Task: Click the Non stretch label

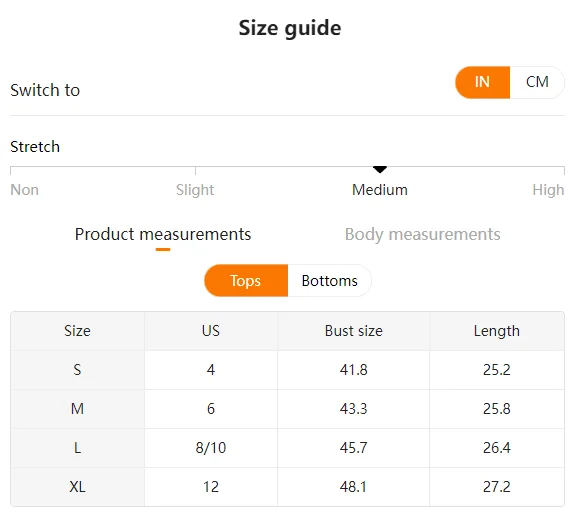Action: tap(24, 190)
